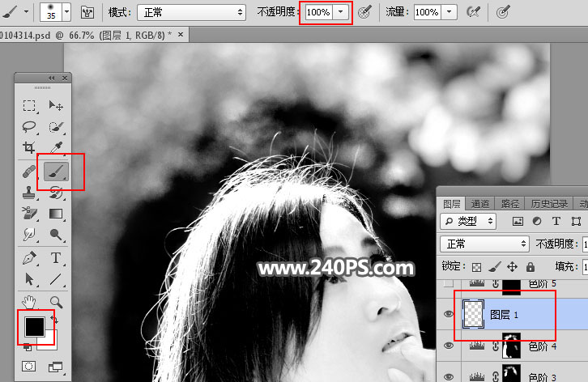588x382 pixels.
Task: Lock transparent pixels
Action: (476, 267)
